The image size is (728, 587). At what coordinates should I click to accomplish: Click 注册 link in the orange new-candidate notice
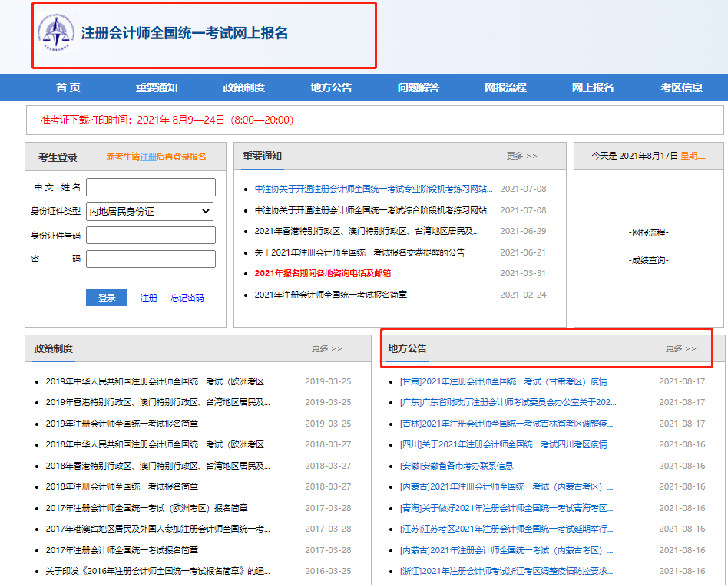point(148,157)
